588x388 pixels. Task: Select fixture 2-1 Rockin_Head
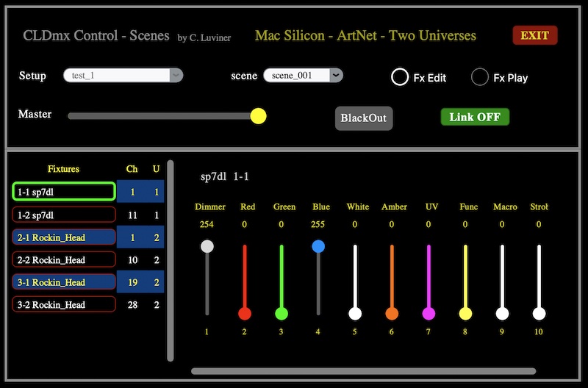(x=64, y=237)
